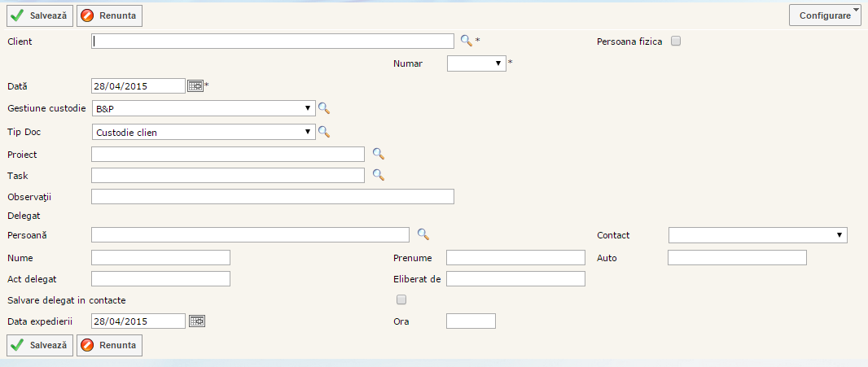Tick Salvare delegat in contacte checkbox
The image size is (868, 367).
pos(401,299)
